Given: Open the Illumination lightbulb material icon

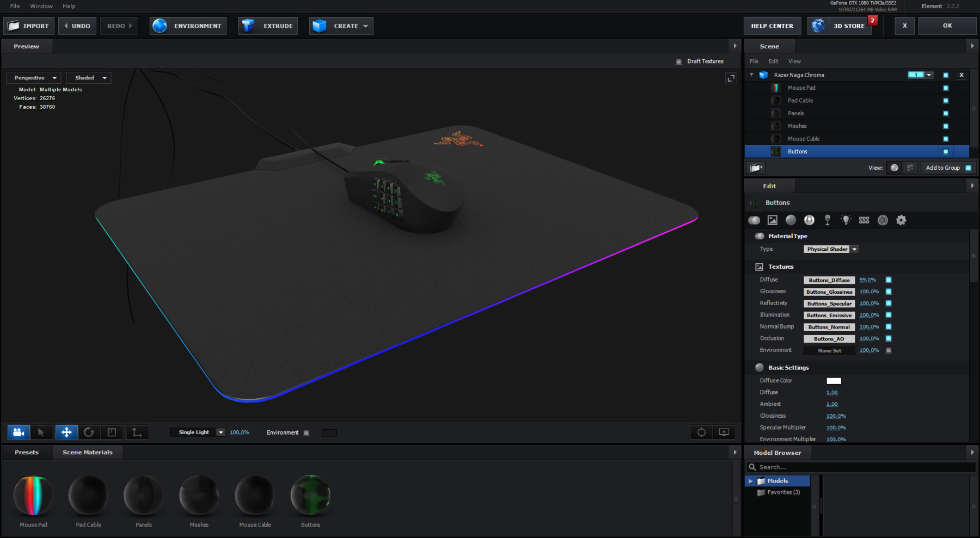Looking at the screenshot, I should point(846,220).
